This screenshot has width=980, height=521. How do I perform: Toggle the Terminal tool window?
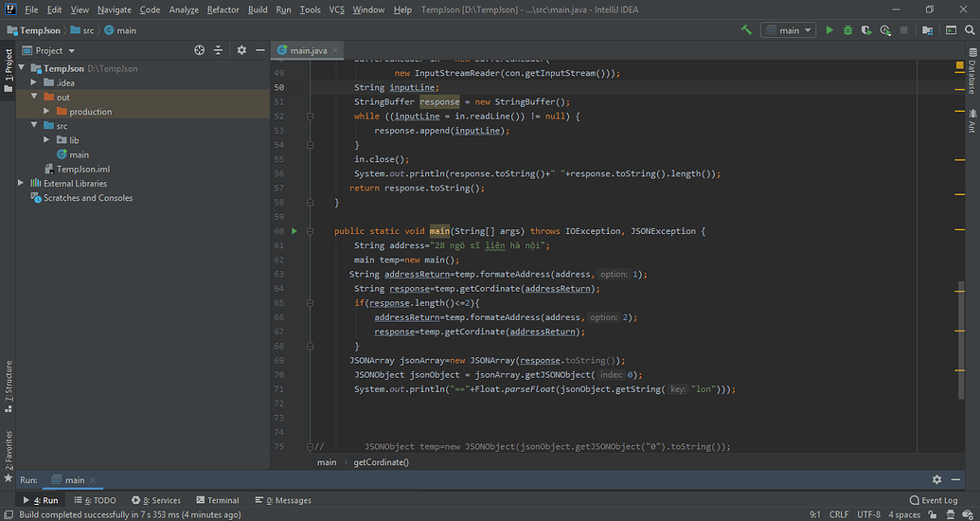coord(217,500)
